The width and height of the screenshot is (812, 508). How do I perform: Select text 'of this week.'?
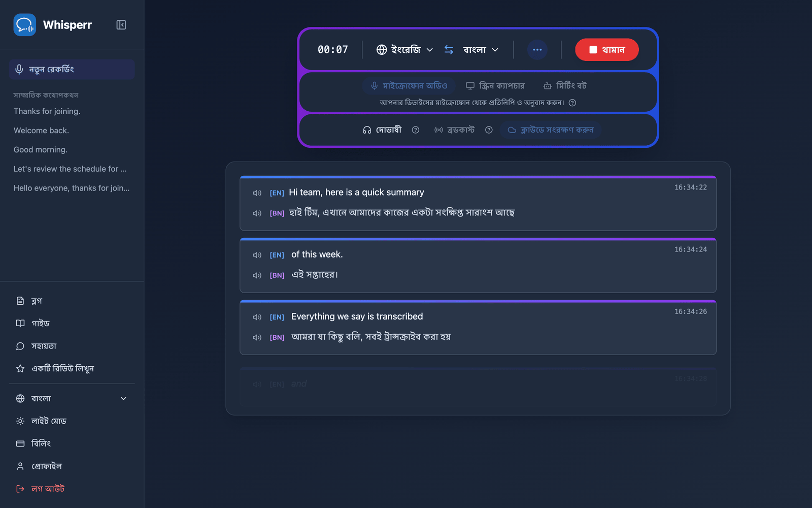pyautogui.click(x=317, y=255)
